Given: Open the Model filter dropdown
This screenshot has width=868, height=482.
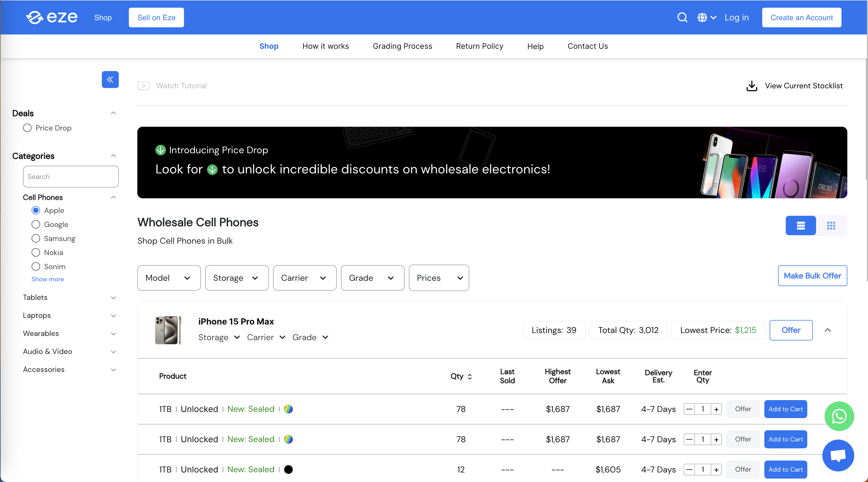Looking at the screenshot, I should [169, 278].
